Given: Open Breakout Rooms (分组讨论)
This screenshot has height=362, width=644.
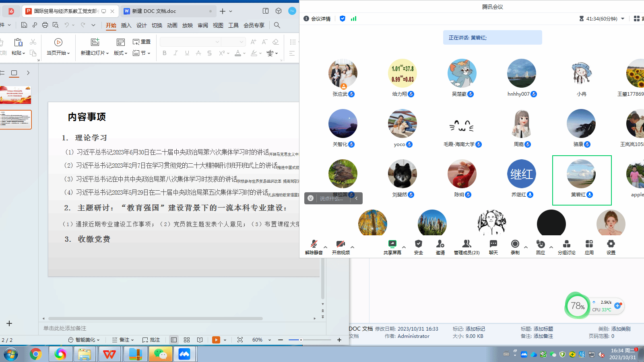Looking at the screenshot, I should click(566, 244).
